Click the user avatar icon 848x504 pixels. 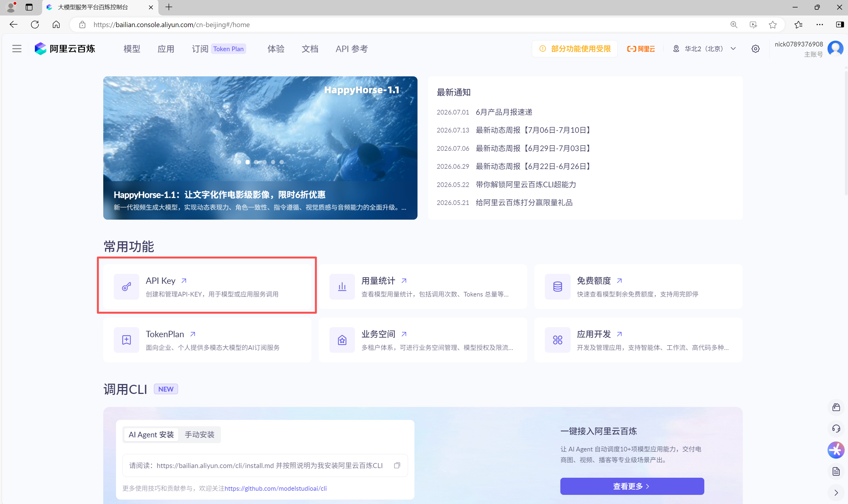pyautogui.click(x=835, y=49)
